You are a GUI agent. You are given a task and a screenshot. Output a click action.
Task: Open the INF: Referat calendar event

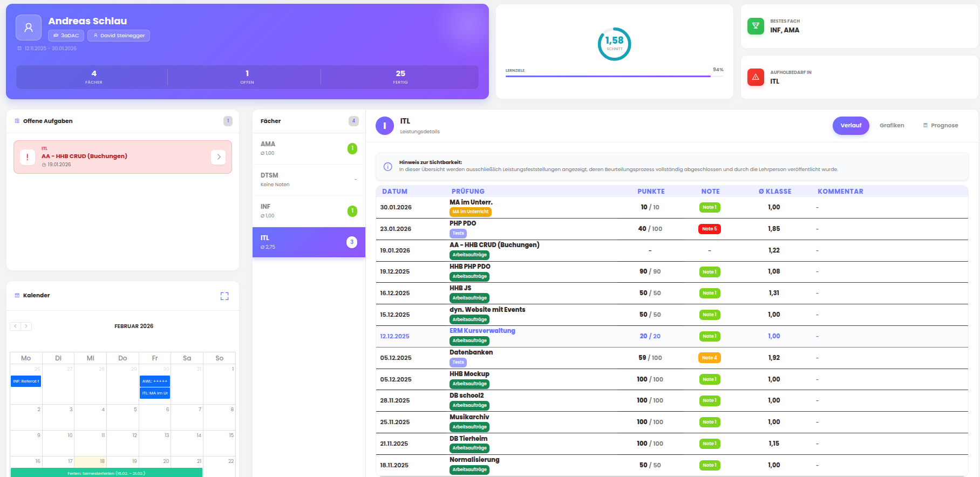coord(26,381)
